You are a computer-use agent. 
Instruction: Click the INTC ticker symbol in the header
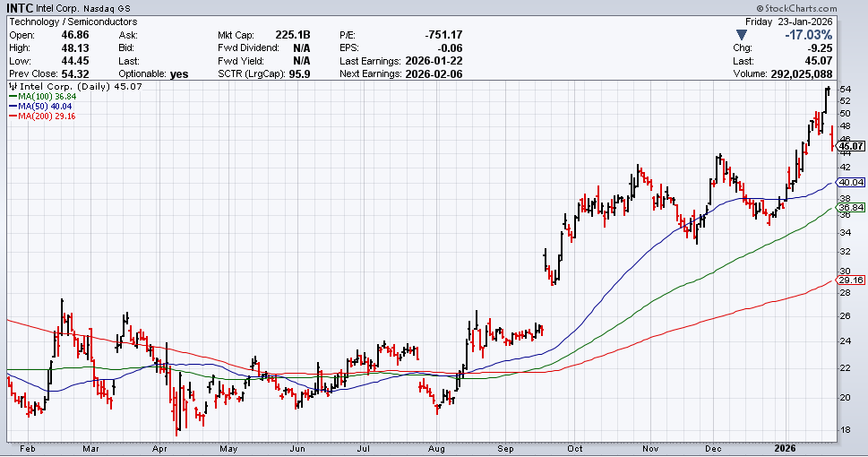[22, 7]
